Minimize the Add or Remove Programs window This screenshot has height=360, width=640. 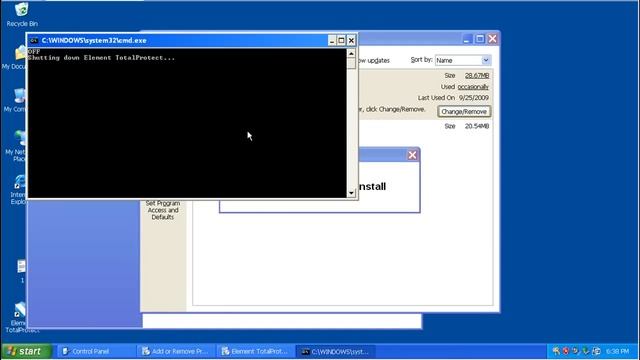click(467, 39)
